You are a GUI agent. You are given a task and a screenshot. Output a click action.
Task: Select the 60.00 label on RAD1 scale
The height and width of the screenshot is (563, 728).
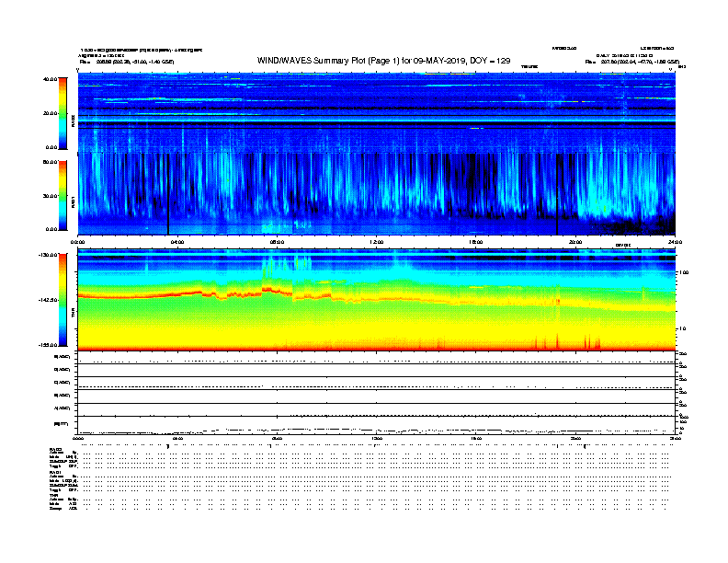(50, 162)
